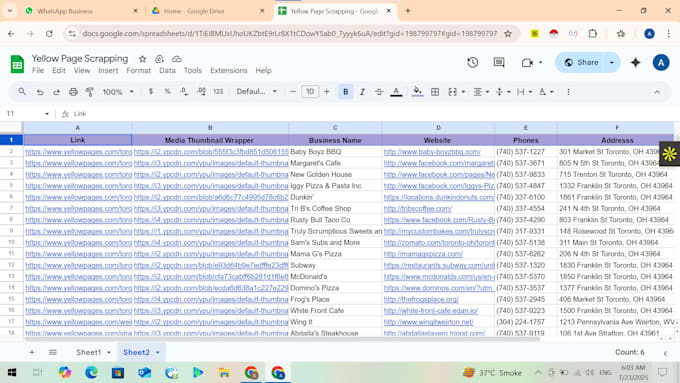The width and height of the screenshot is (680, 383).
Task: Open baby-boyzbbq.com website link
Action: [x=432, y=152]
